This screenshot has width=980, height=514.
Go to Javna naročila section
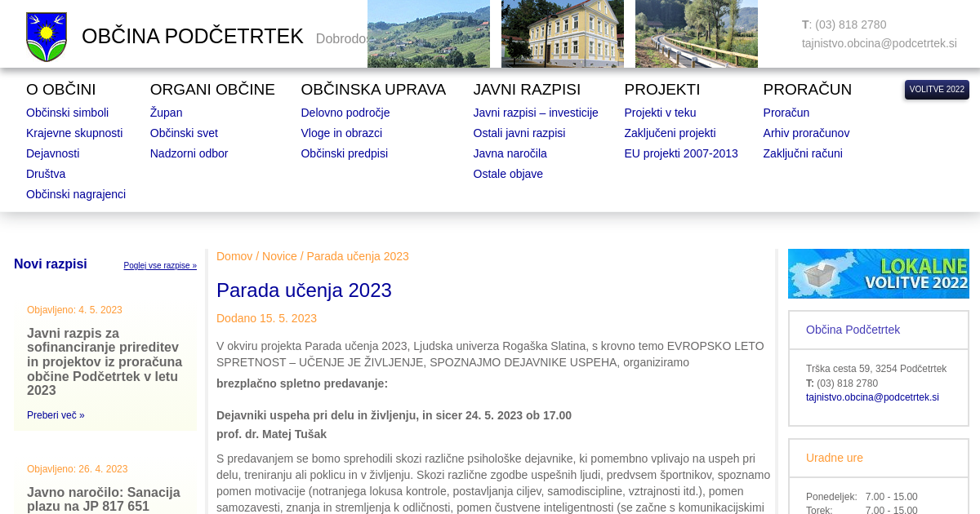510,153
